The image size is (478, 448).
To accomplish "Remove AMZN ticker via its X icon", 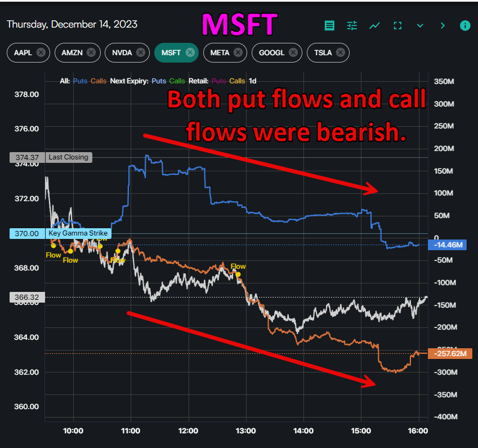I will (x=91, y=52).
